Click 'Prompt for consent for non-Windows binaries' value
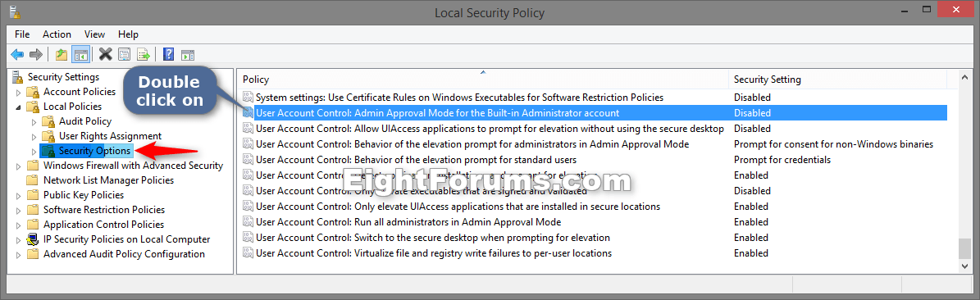Screen dimensions: 980x300 click(833, 144)
